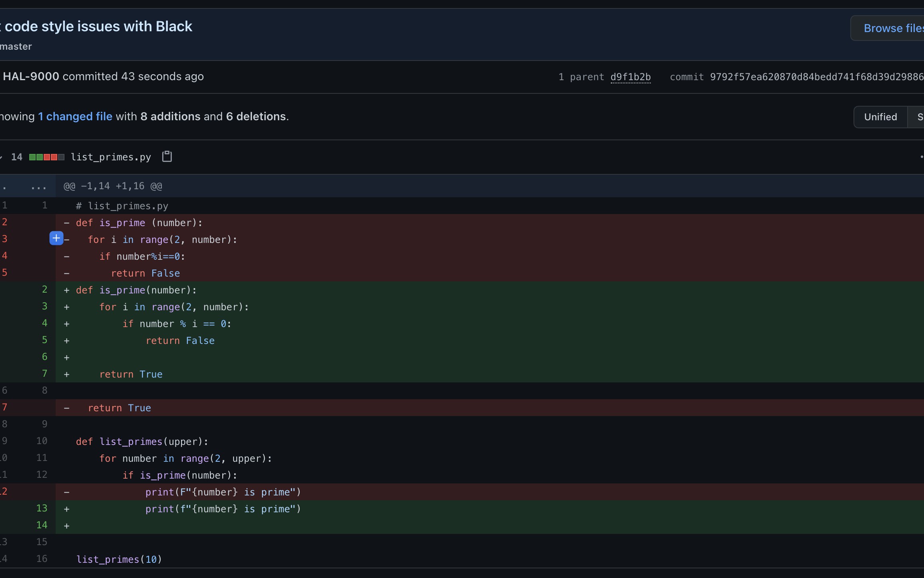
Task: Open the list_primes.py file name
Action: pyautogui.click(x=111, y=157)
